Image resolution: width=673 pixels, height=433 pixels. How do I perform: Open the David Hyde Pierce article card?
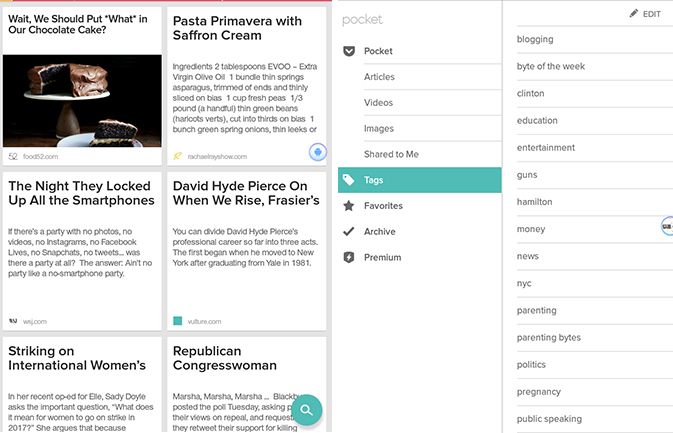pos(246,252)
